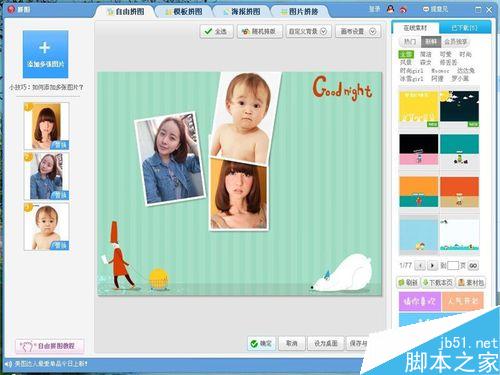Open the 素材包 material pack button
The image size is (500, 375).
tap(470, 283)
